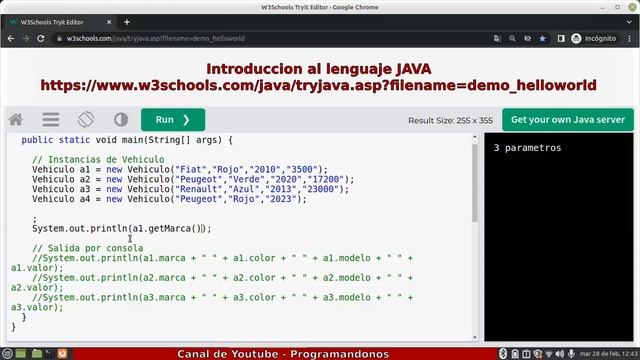Viewport: 640px width, 360px height.
Task: Open the network wifi tray icon
Action: point(549,354)
